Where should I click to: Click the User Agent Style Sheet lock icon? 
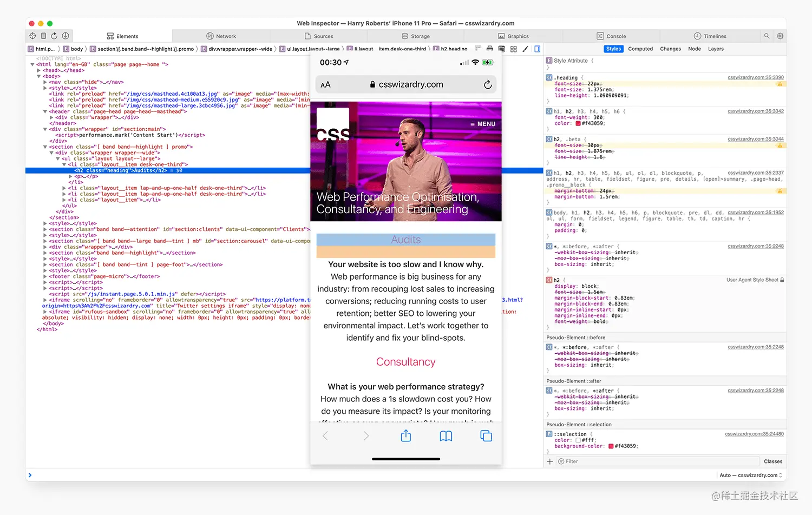[782, 280]
